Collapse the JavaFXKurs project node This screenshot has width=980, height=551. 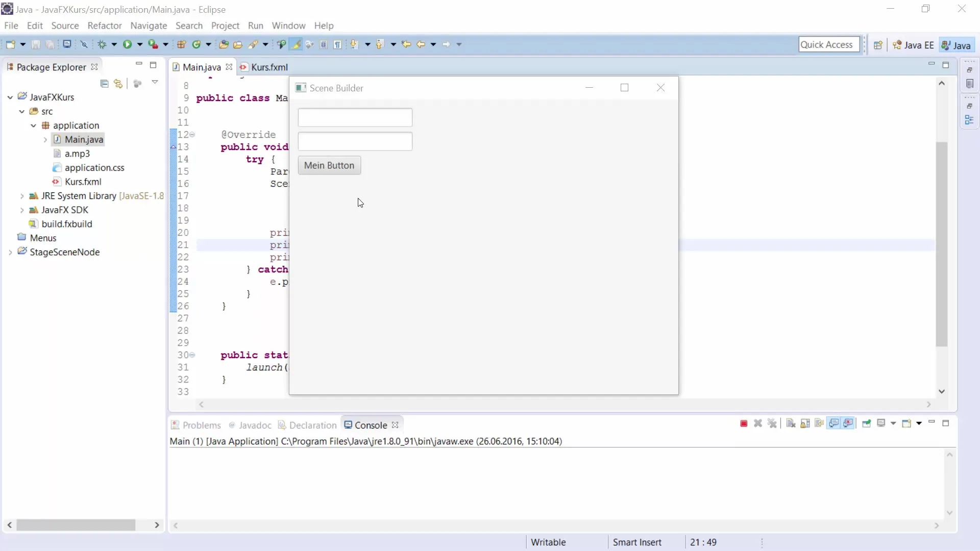pyautogui.click(x=10, y=97)
